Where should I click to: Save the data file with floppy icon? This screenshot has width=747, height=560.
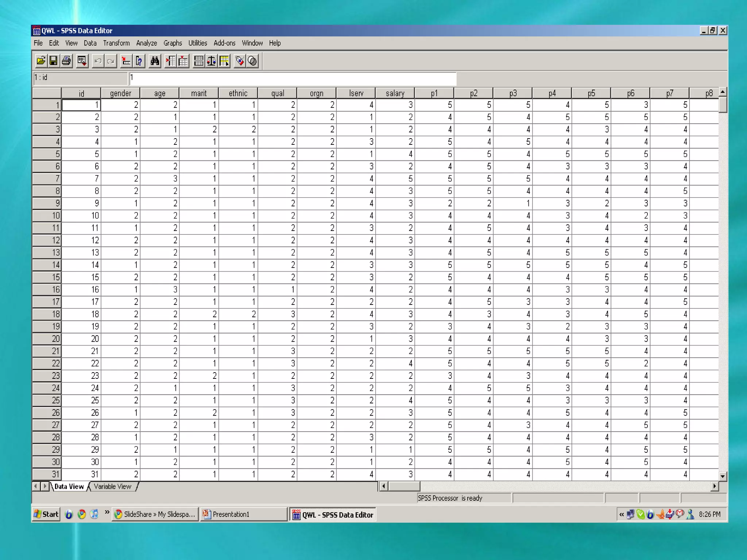pos(54,61)
